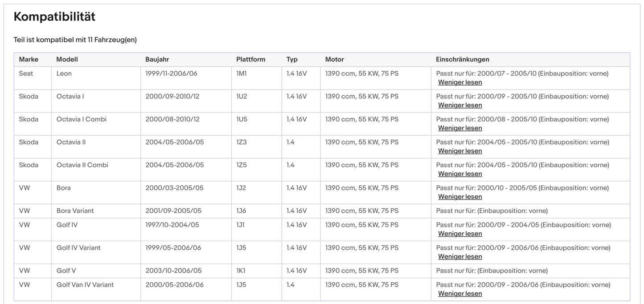
Task: Click 'Weniger lesen' for Golf IV Variant
Action: tap(460, 257)
